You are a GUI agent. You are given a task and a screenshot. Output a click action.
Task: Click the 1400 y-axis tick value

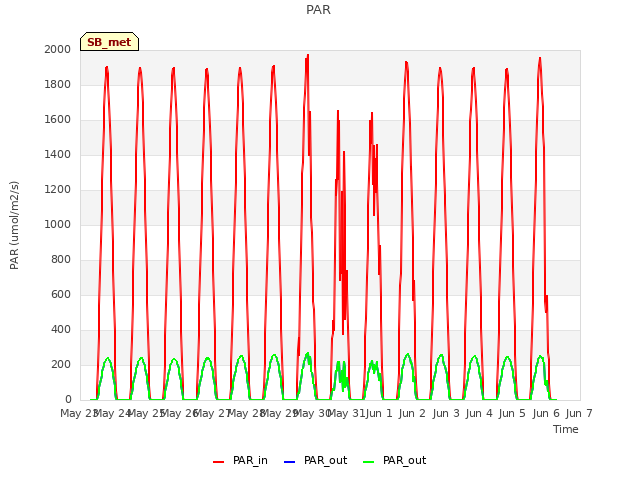(x=58, y=154)
